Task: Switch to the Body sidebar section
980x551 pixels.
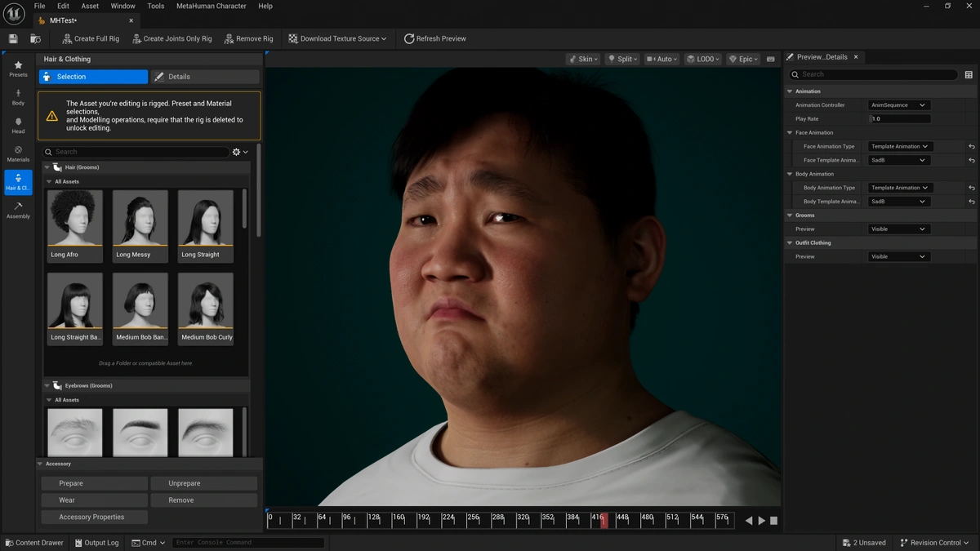Action: point(18,97)
